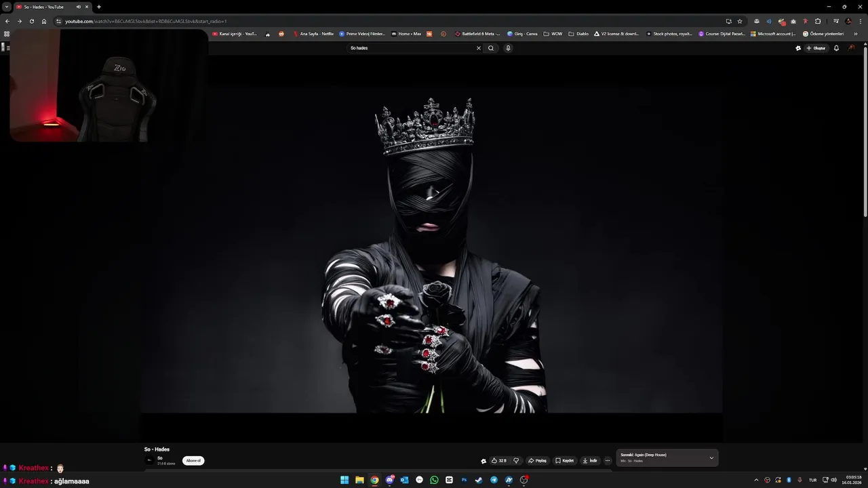868x488 pixels.
Task: Open the 'V2 license & downl...' bookmark
Action: (x=616, y=34)
